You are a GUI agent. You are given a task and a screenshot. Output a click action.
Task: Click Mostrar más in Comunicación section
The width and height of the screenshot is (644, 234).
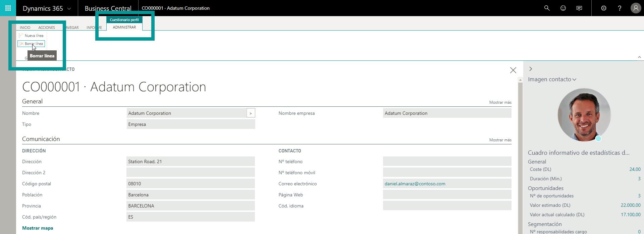click(x=500, y=140)
